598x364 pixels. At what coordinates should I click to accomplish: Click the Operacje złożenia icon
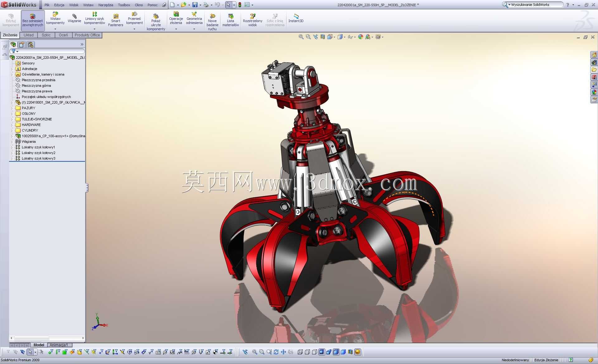pos(176,14)
